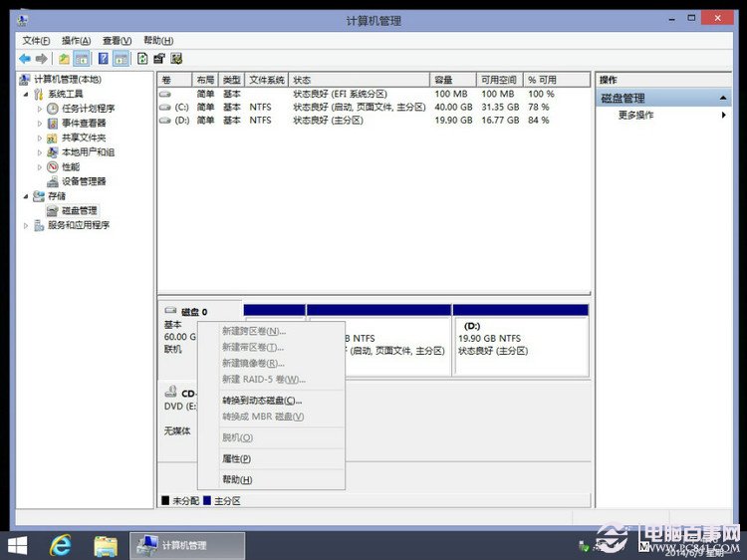Click the black 未分配 legend swatch

pyautogui.click(x=165, y=500)
